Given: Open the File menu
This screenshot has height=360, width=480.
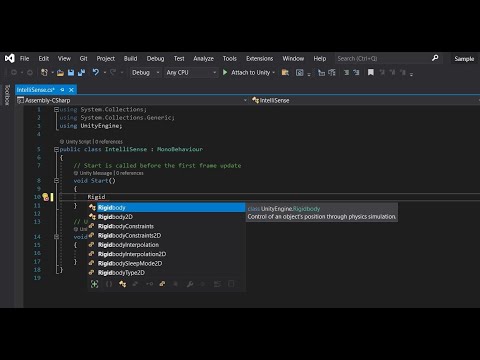Looking at the screenshot, I should click(x=24, y=58).
